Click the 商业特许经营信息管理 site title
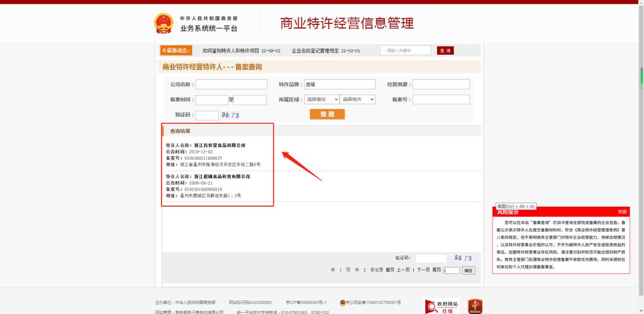Viewport: 644px width, 314px height. [x=347, y=23]
